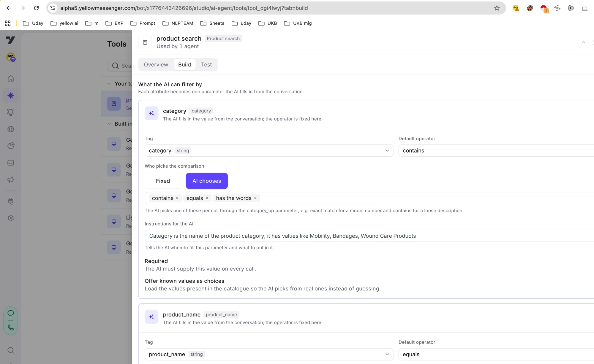Switch to the Overview tab
This screenshot has width=594, height=364.
pos(156,65)
